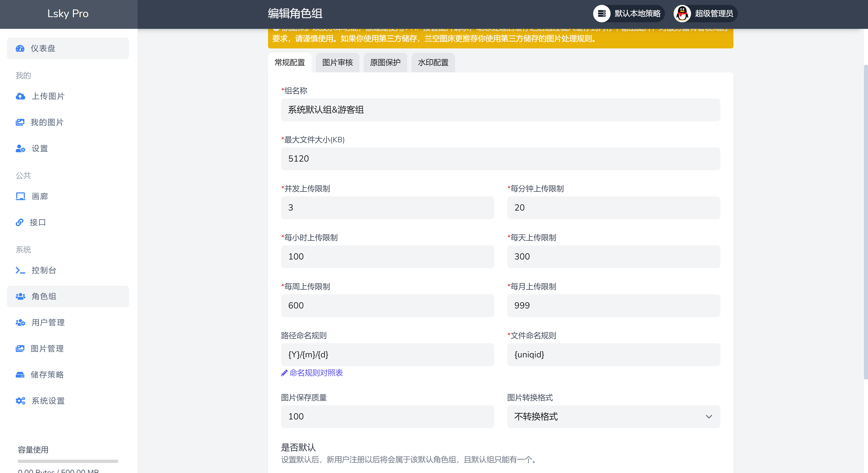Open the 图片转换格式 dropdown

[613, 417]
